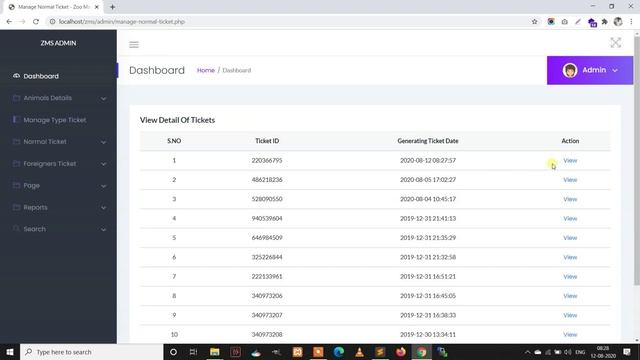This screenshot has width=640, height=360.
Task: Click the Foreigners Ticket menu label
Action: 50,164
